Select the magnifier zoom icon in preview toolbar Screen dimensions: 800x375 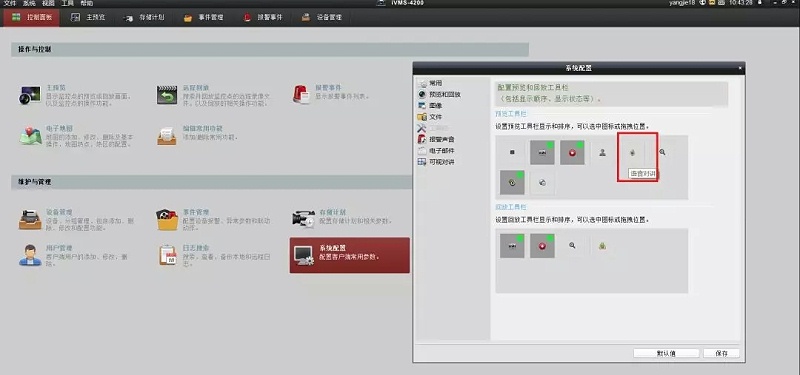click(662, 152)
